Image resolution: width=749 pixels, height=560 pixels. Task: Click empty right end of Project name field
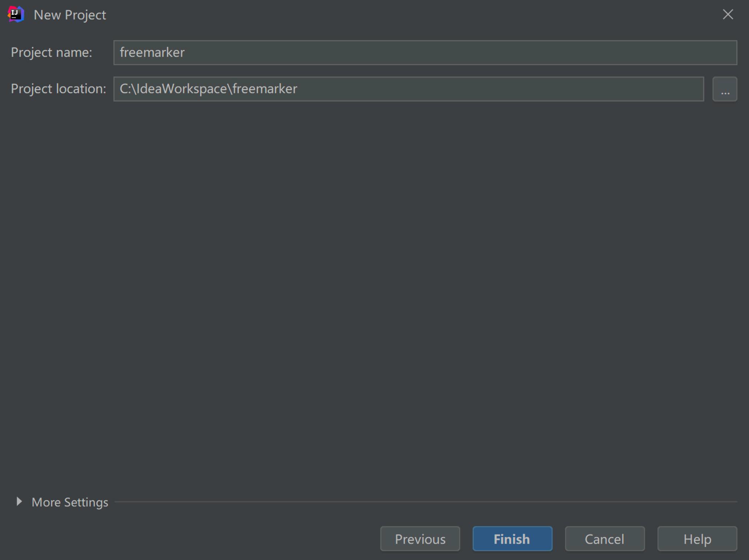click(686, 53)
